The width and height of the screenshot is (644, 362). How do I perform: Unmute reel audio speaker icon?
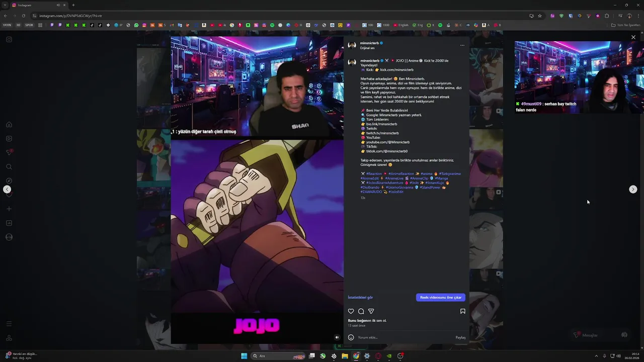[337, 337]
